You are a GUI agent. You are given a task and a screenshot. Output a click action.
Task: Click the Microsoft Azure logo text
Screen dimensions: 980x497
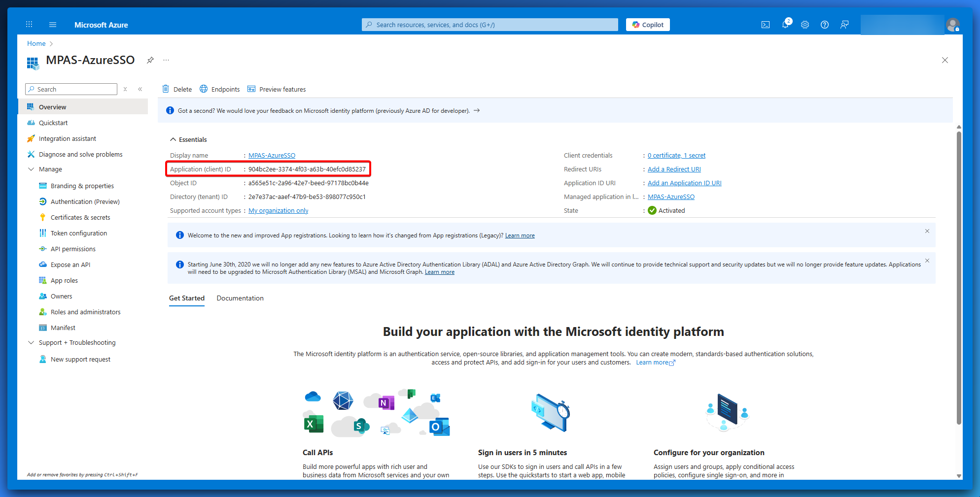[101, 25]
